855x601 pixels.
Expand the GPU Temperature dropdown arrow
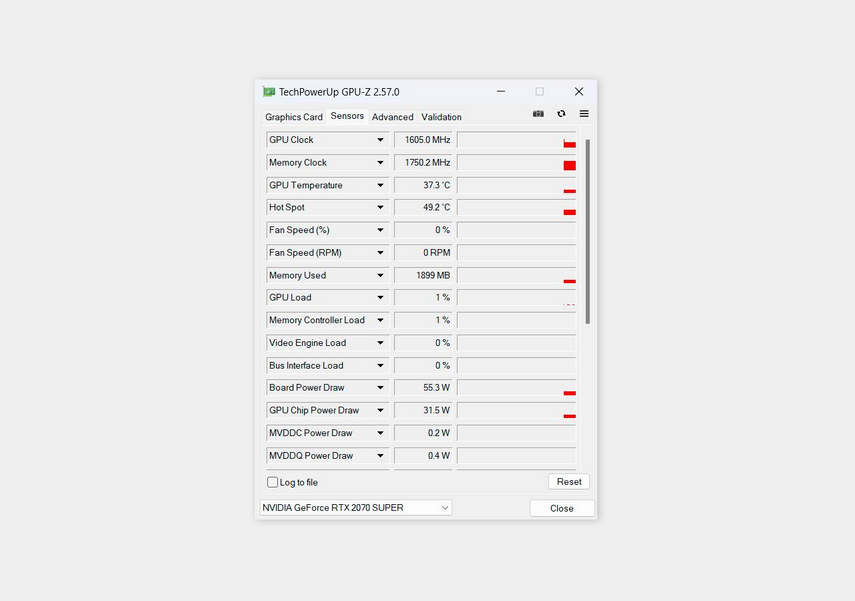pos(380,185)
